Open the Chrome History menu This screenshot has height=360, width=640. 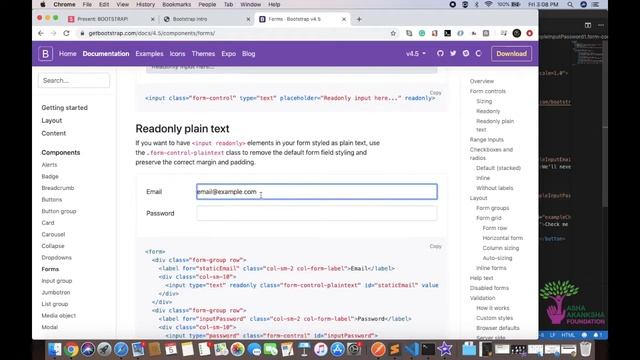point(145,4)
